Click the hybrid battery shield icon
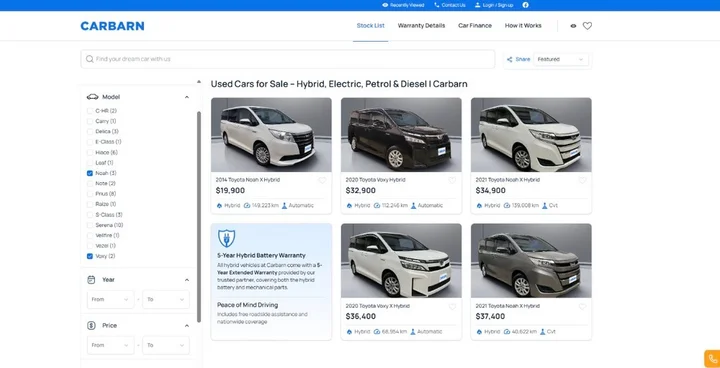The image size is (720, 368). 226,238
